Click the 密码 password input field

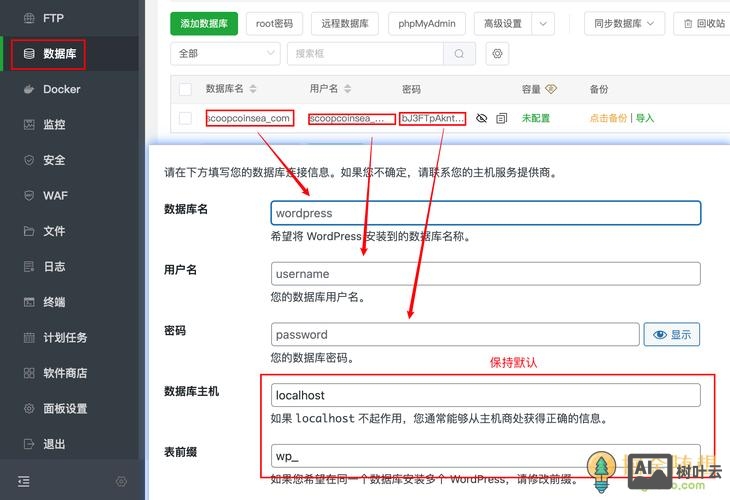pos(455,334)
